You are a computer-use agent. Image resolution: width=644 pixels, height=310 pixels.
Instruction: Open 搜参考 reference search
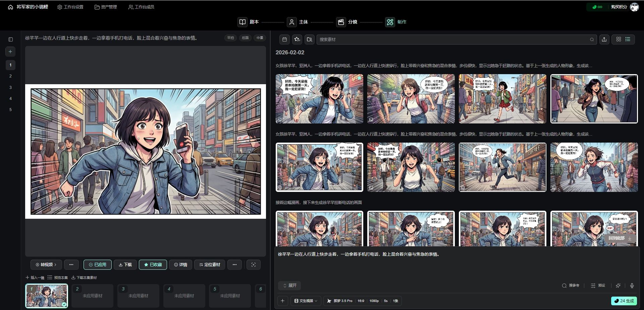tap(571, 286)
